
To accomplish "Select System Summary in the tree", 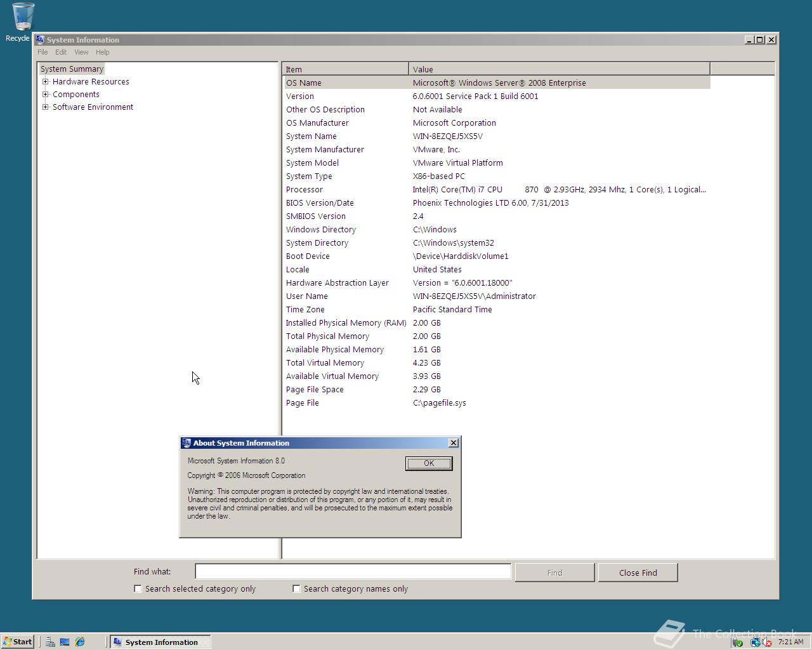I will 72,69.
